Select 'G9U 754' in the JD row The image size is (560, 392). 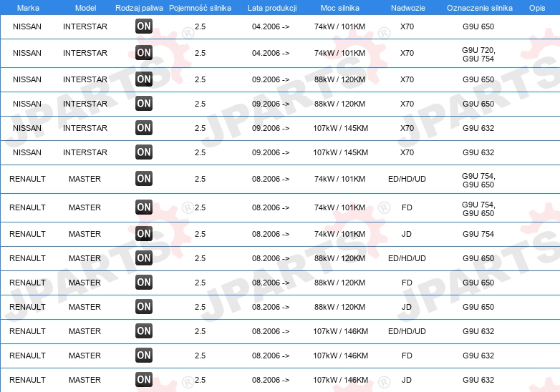pyautogui.click(x=478, y=234)
